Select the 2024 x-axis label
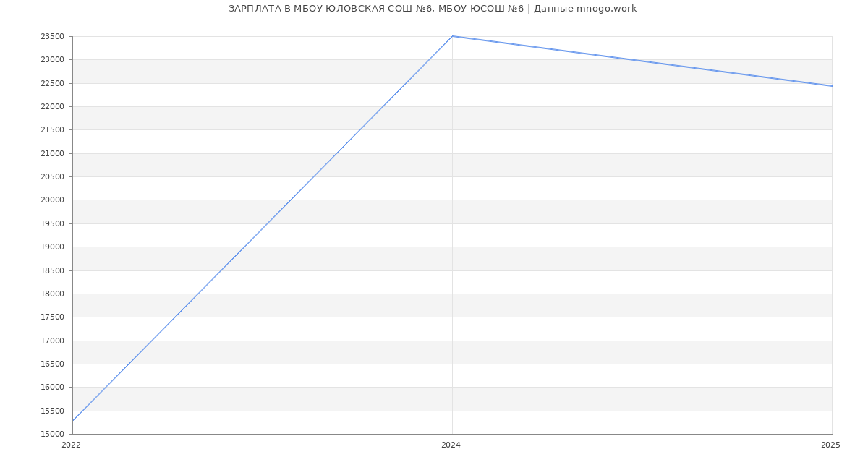 coord(451,445)
